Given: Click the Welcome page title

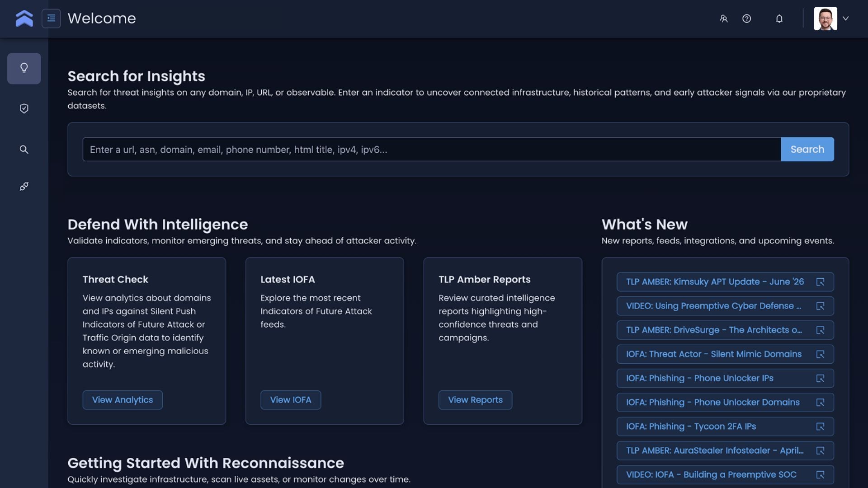Looking at the screenshot, I should click(x=102, y=19).
